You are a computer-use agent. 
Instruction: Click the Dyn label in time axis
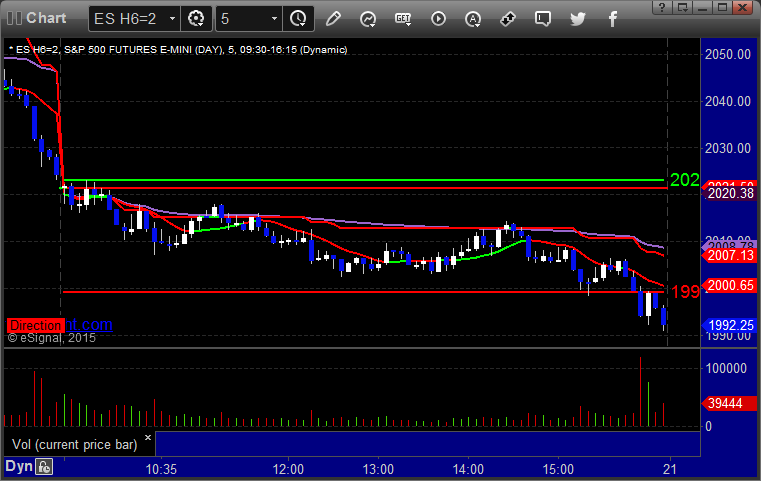(19, 466)
